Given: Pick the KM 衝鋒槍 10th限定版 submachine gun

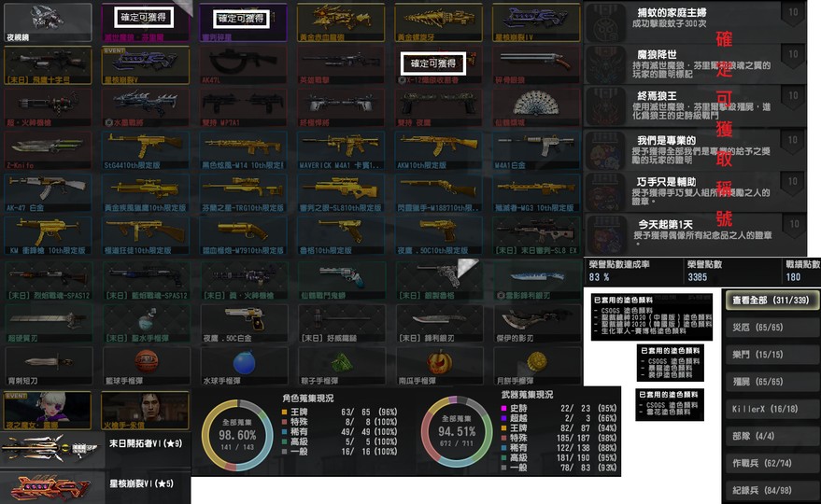Looking at the screenshot, I should coord(48,236).
